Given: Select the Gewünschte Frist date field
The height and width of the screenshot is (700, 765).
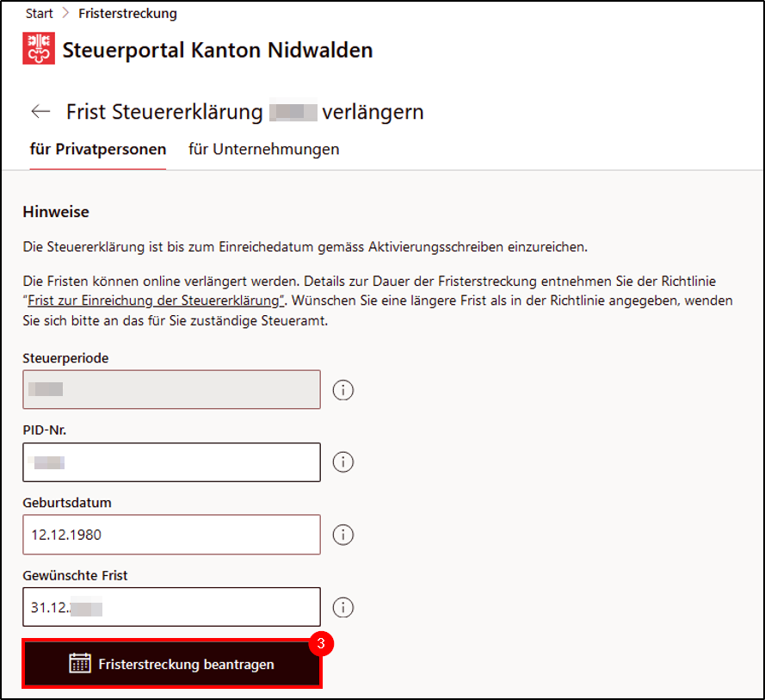Looking at the screenshot, I should click(172, 607).
